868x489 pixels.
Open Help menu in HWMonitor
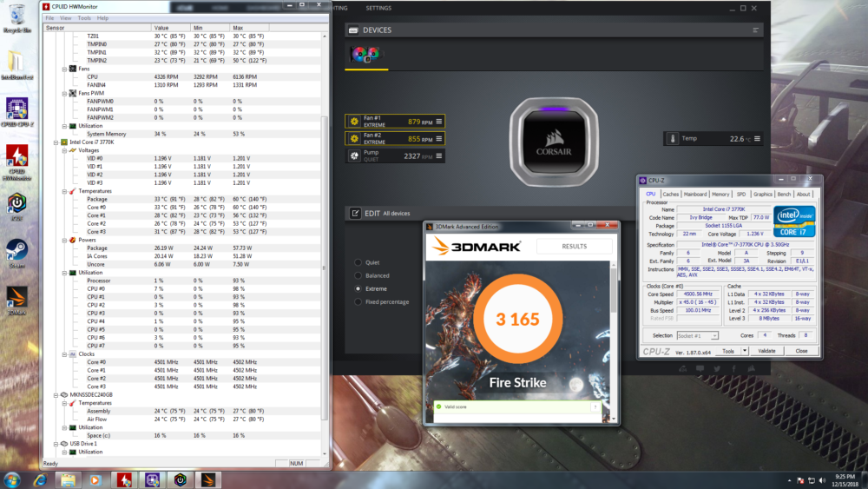[102, 18]
